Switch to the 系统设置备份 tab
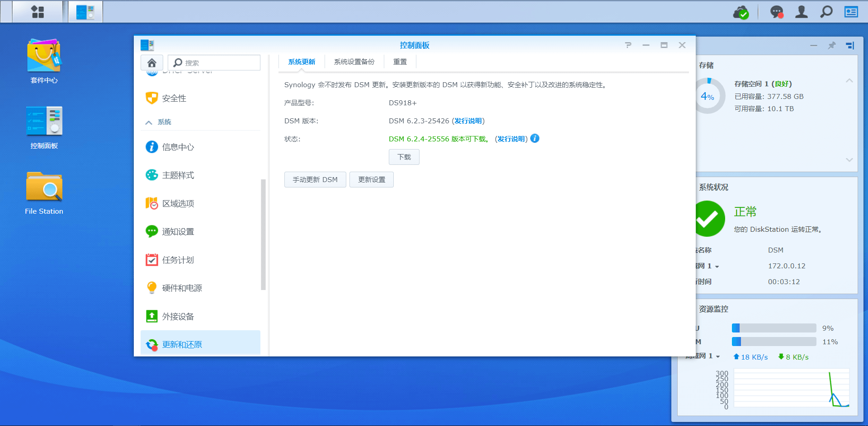 (354, 62)
